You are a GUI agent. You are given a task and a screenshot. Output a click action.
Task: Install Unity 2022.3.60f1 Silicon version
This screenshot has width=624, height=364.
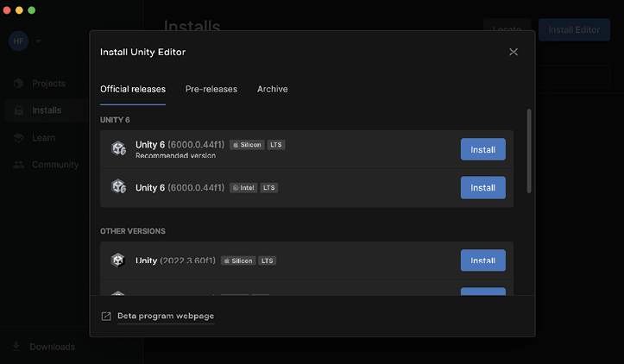pyautogui.click(x=483, y=260)
